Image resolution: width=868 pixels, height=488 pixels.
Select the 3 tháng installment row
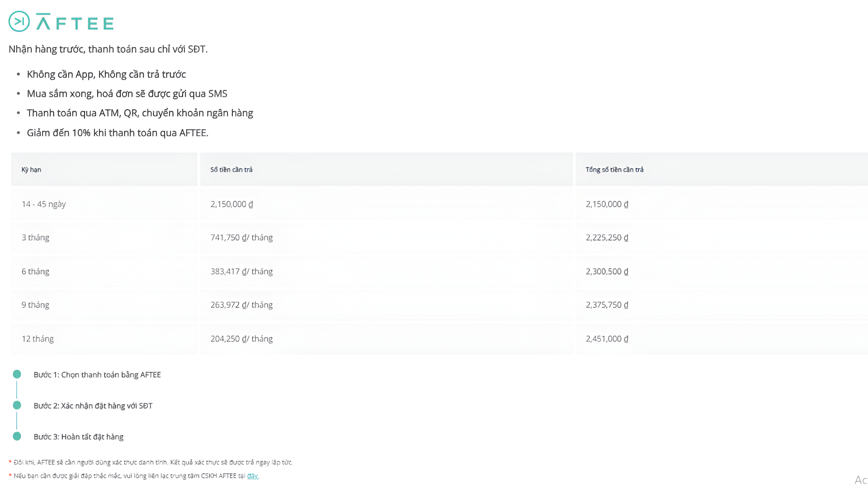(x=36, y=238)
